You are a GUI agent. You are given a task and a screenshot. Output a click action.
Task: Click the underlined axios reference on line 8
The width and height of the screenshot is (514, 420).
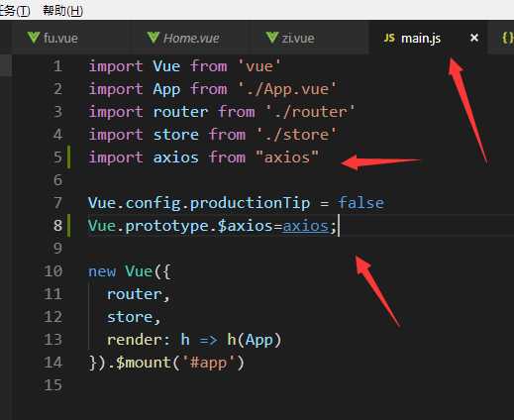(306, 226)
